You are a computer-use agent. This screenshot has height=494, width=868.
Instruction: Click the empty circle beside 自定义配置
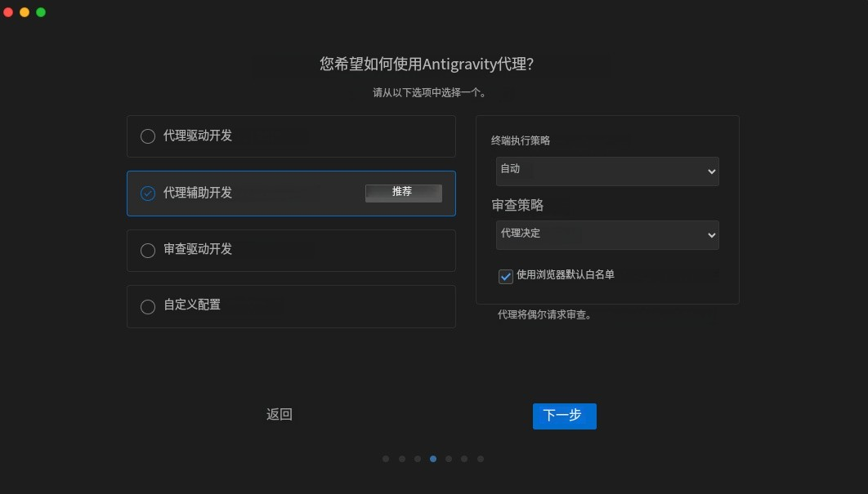click(148, 306)
